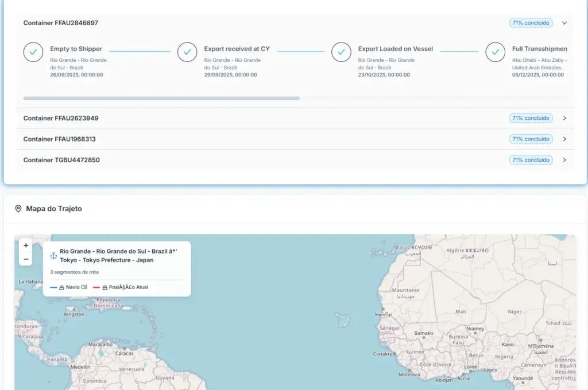Click the anchor icon in route card
The image size is (588, 390).
[x=53, y=255]
